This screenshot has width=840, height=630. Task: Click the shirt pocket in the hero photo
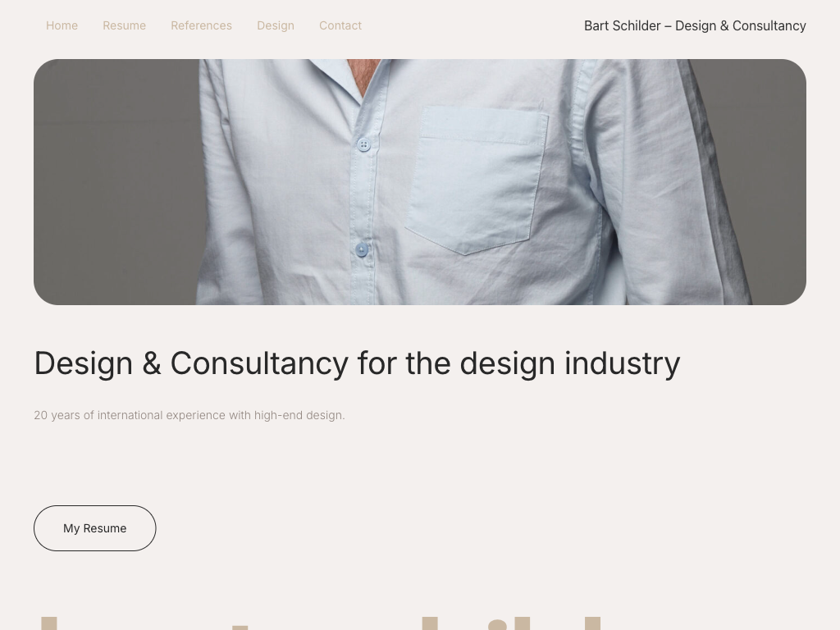(x=476, y=179)
